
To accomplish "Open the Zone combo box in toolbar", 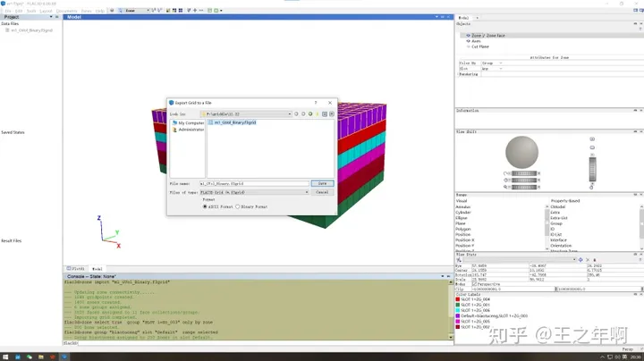I will point(136,10).
